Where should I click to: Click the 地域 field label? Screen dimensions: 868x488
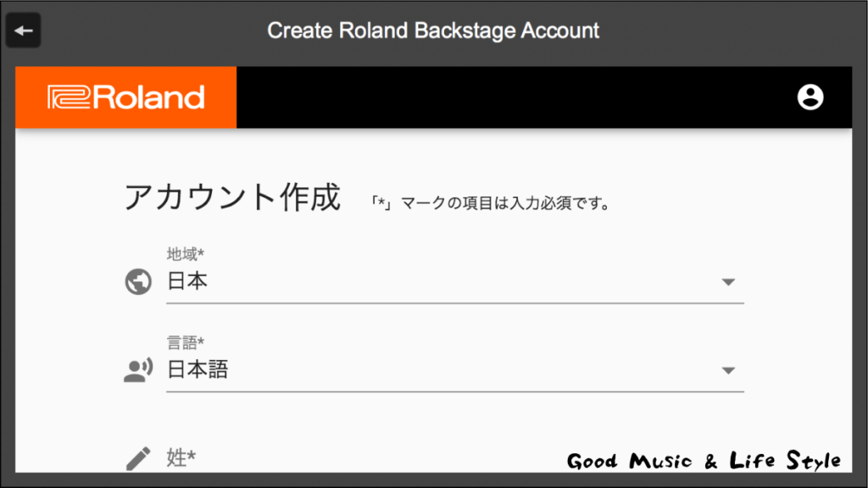click(186, 254)
